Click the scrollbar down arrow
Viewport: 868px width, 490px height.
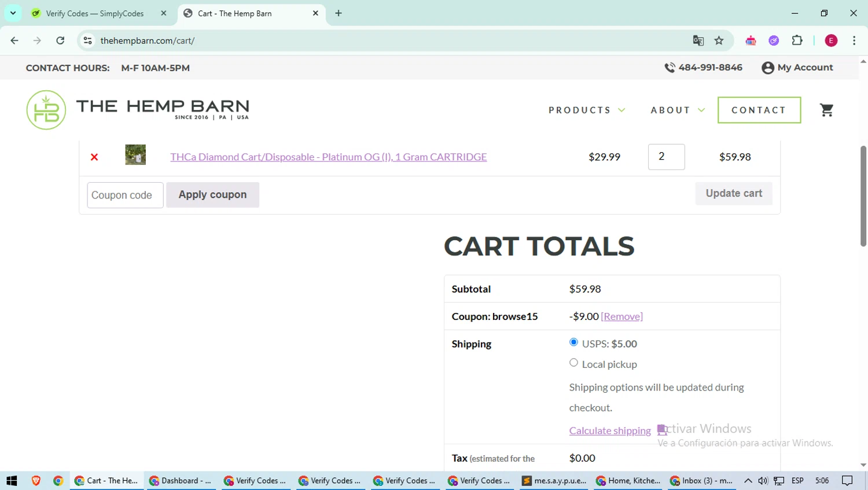pos(863,465)
